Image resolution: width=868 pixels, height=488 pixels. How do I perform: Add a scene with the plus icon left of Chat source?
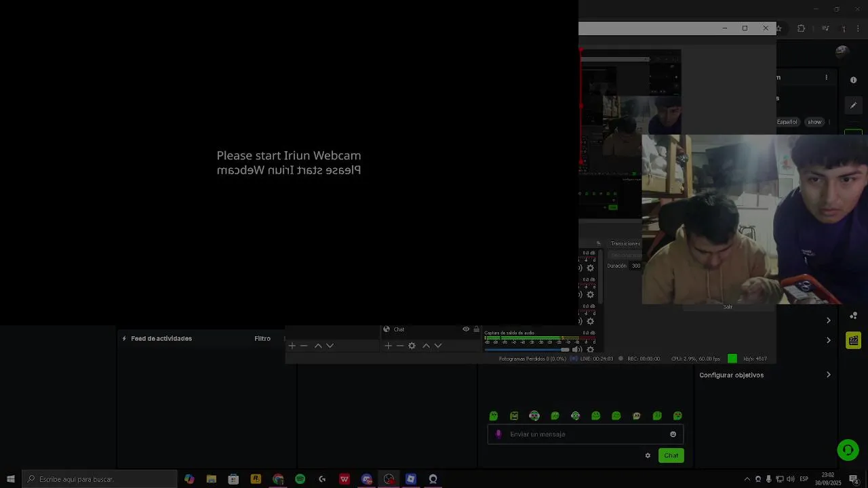pyautogui.click(x=292, y=346)
